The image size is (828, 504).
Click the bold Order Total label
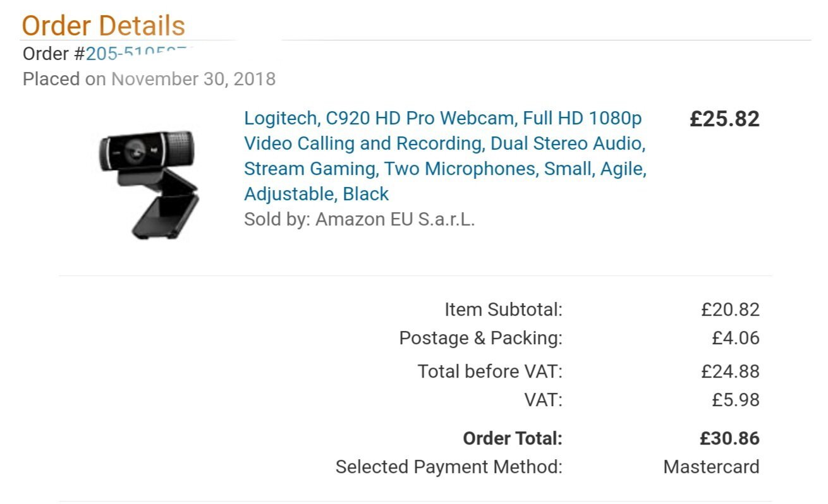(x=512, y=438)
